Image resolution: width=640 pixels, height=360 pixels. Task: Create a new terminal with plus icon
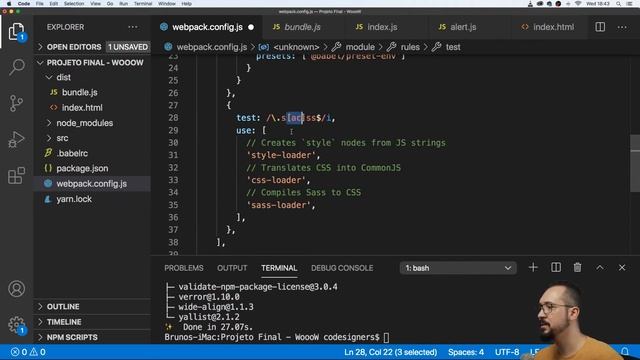533,268
